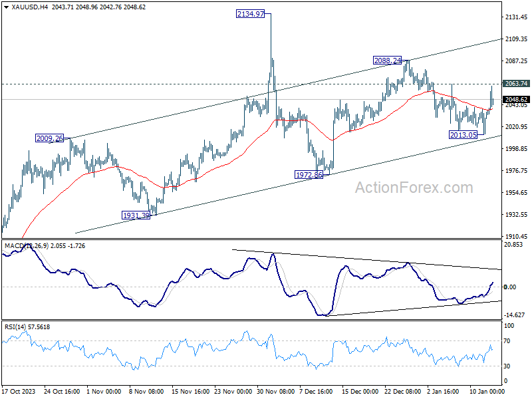Click the 2109.35 price axis value

coord(516,39)
